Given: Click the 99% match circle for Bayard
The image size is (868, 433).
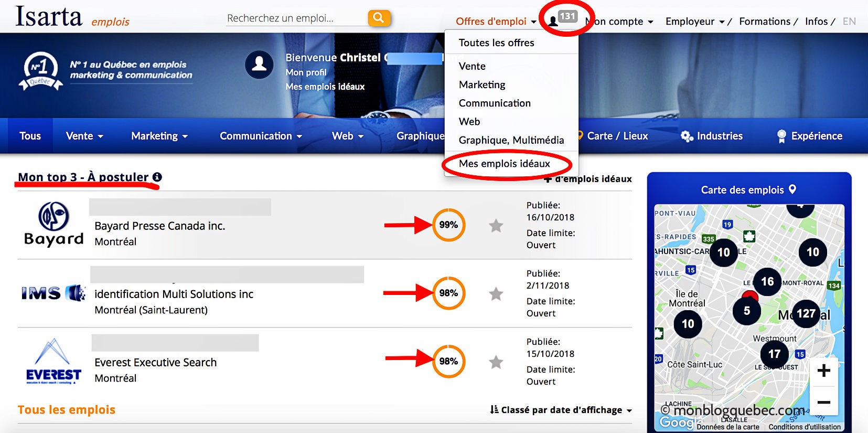Looking at the screenshot, I should click(448, 225).
